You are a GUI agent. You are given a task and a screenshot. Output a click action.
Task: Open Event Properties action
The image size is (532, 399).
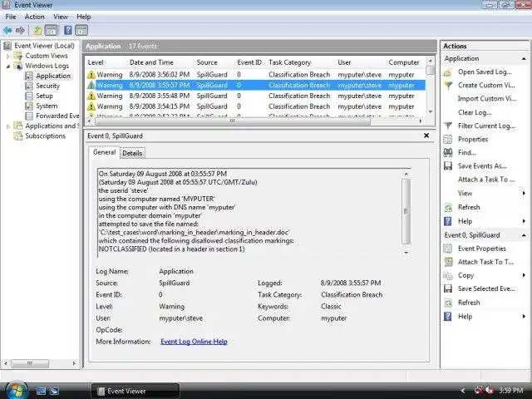click(x=481, y=249)
